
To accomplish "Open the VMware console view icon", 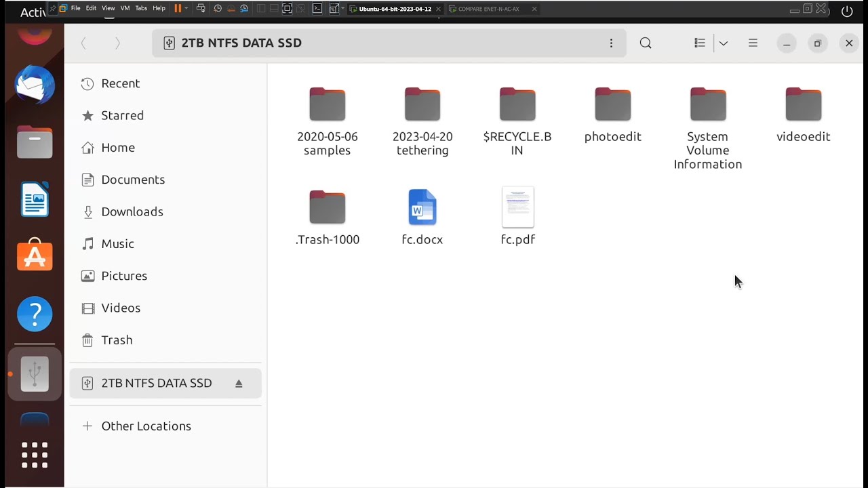I will 317,8.
